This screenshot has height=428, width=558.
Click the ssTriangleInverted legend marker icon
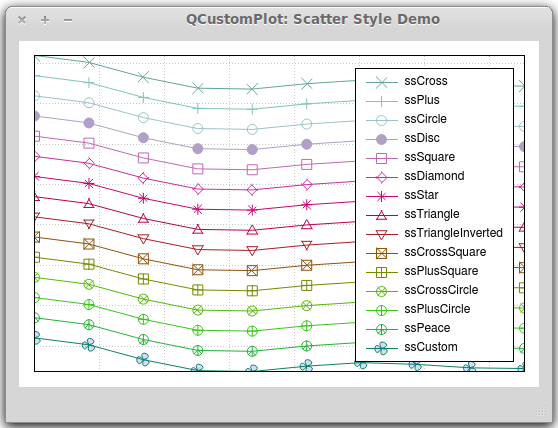(x=381, y=234)
